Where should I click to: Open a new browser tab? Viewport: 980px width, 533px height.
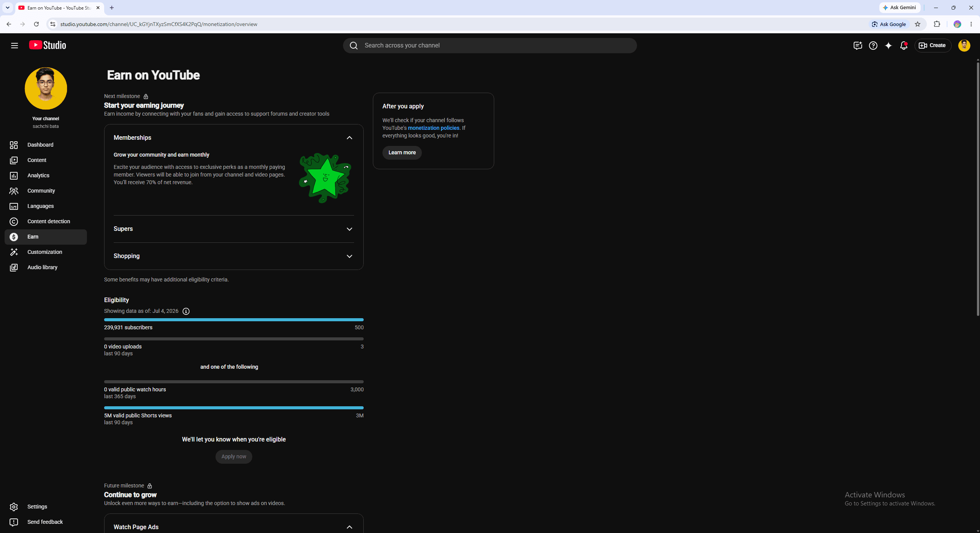[112, 8]
